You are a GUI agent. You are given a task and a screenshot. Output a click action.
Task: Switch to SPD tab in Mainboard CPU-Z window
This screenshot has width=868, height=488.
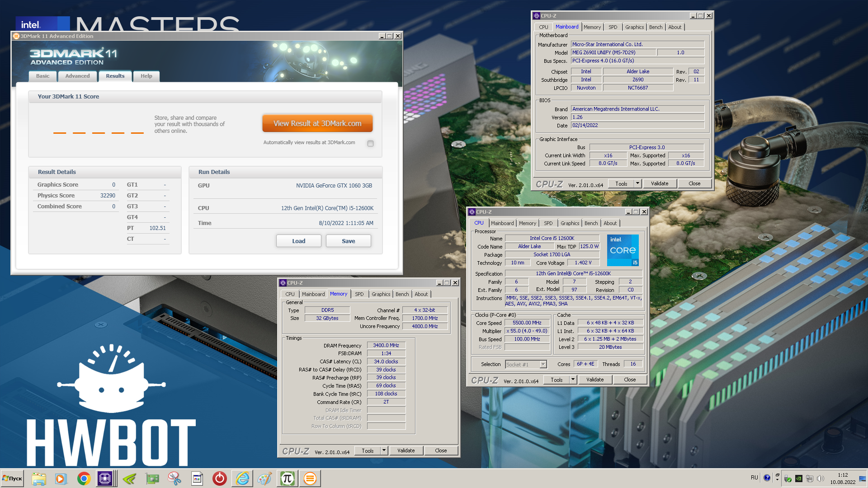tap(613, 27)
